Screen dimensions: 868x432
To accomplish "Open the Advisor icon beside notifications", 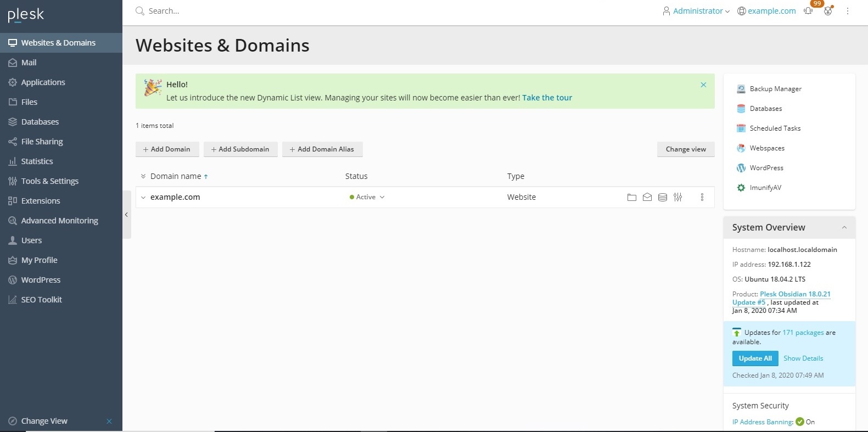I will [x=828, y=11].
